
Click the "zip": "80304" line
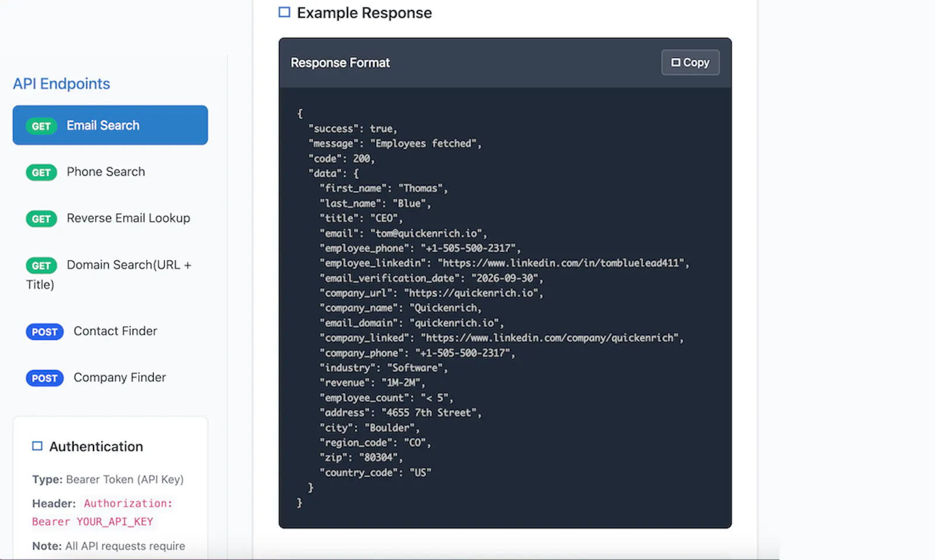coord(361,458)
